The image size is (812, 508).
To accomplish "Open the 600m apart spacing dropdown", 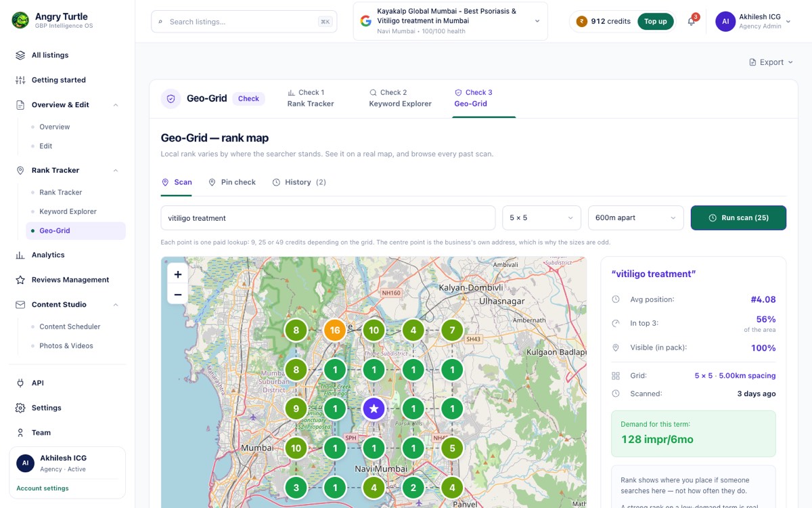I will (635, 218).
